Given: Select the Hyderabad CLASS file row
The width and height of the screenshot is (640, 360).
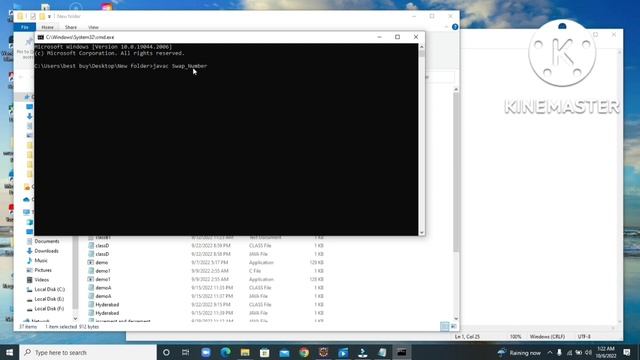Looking at the screenshot, I should [x=206, y=304].
